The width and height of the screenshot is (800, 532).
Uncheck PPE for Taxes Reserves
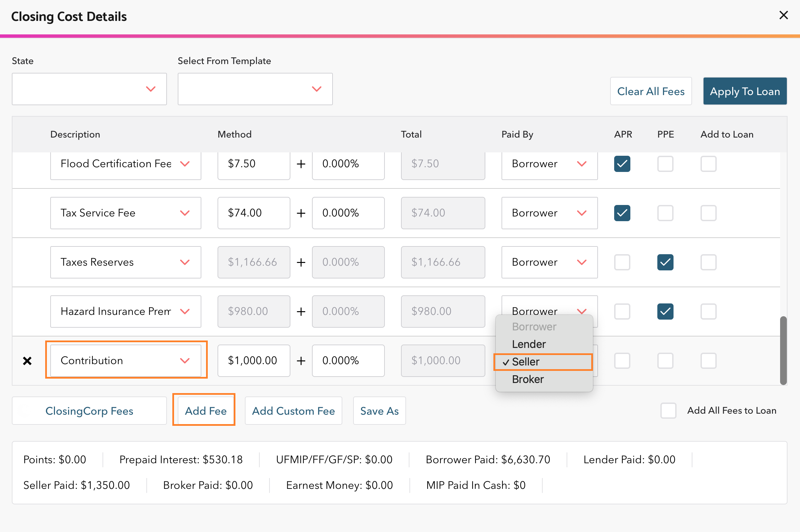point(665,262)
